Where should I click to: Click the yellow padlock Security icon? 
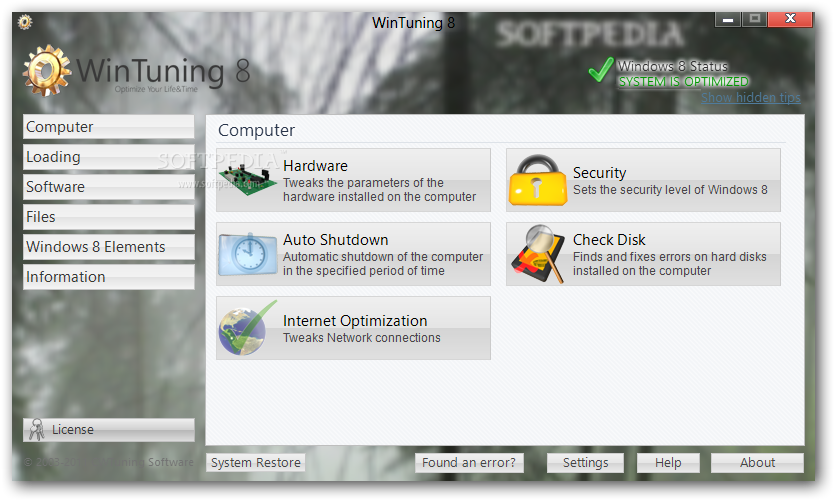pyautogui.click(x=537, y=180)
